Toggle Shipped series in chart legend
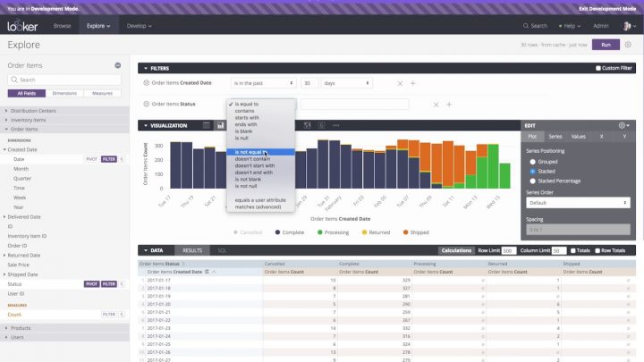 [416, 232]
